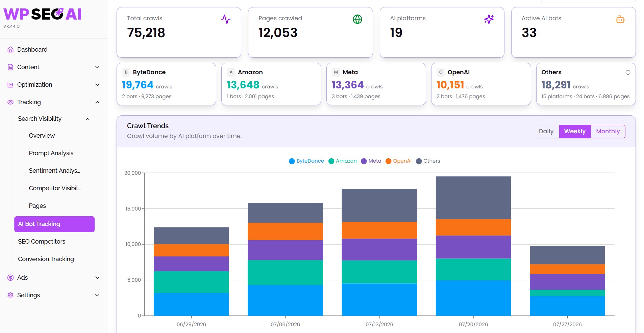Viewport: 644px width, 333px height.
Task: Click the Active AI bots robot icon
Action: [x=620, y=19]
